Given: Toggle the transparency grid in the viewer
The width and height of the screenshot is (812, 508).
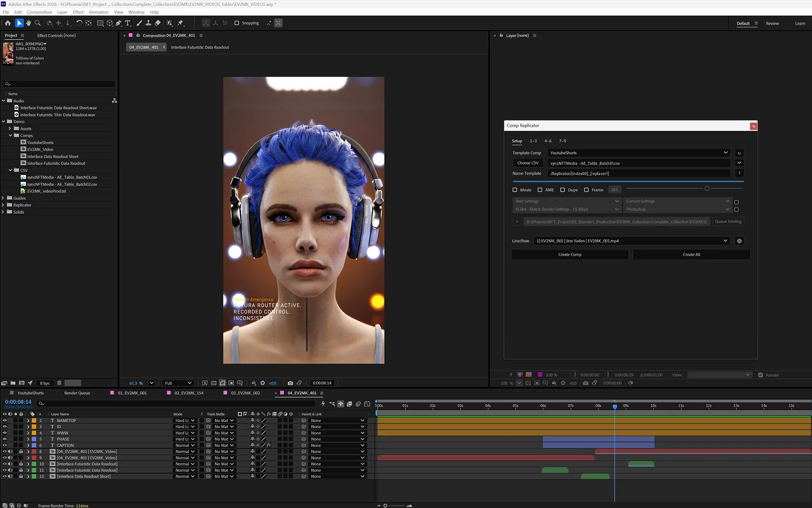Looking at the screenshot, I should click(x=214, y=383).
